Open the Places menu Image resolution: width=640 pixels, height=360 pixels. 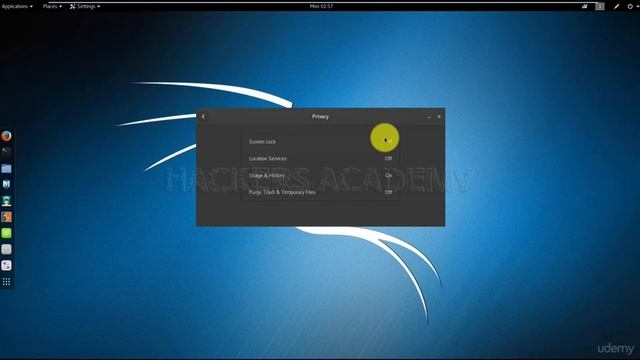point(52,6)
